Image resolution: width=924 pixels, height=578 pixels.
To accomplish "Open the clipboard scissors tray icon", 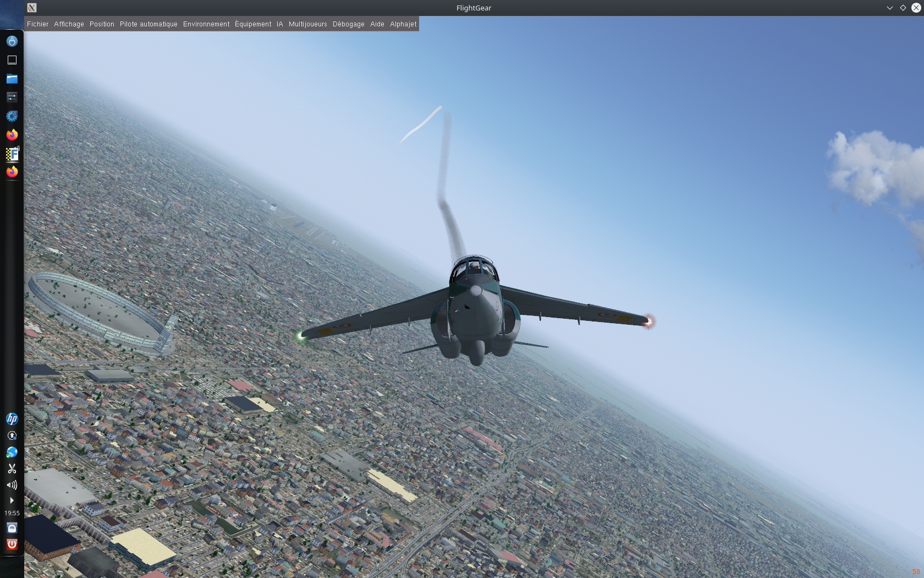I will pyautogui.click(x=12, y=468).
